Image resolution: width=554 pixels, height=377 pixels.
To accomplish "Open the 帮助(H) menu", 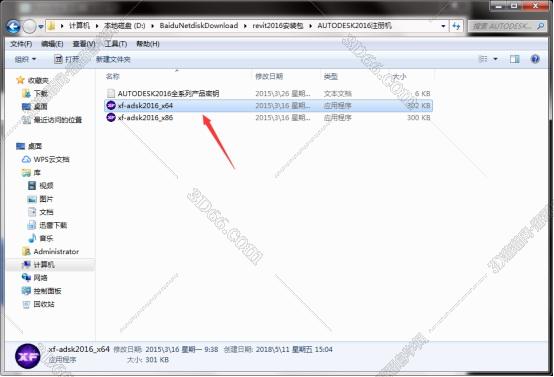I will point(148,44).
